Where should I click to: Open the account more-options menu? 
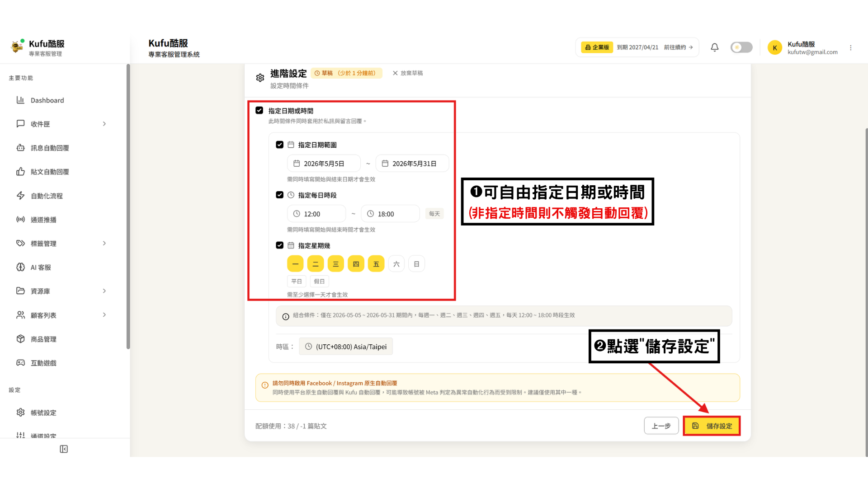(851, 47)
